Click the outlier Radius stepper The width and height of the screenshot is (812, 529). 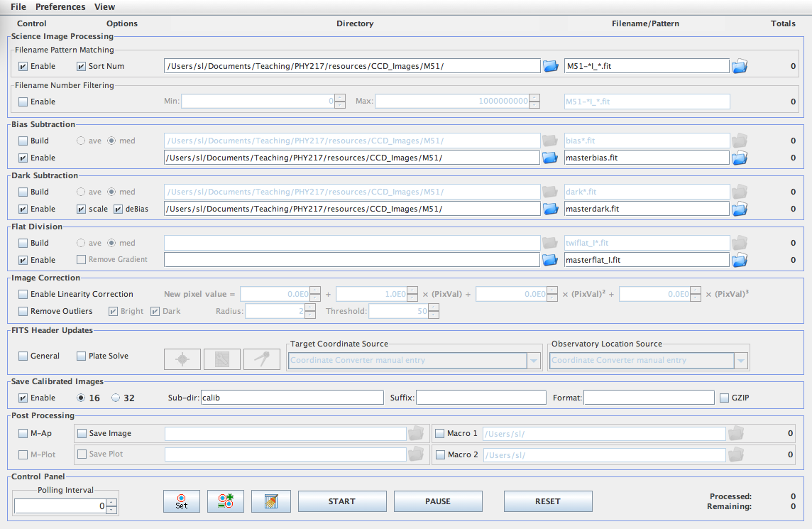(x=309, y=311)
